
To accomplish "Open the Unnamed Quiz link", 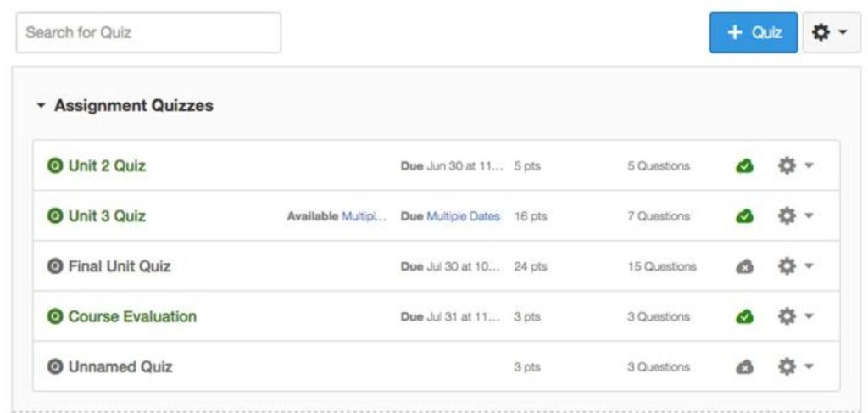I will [x=120, y=366].
